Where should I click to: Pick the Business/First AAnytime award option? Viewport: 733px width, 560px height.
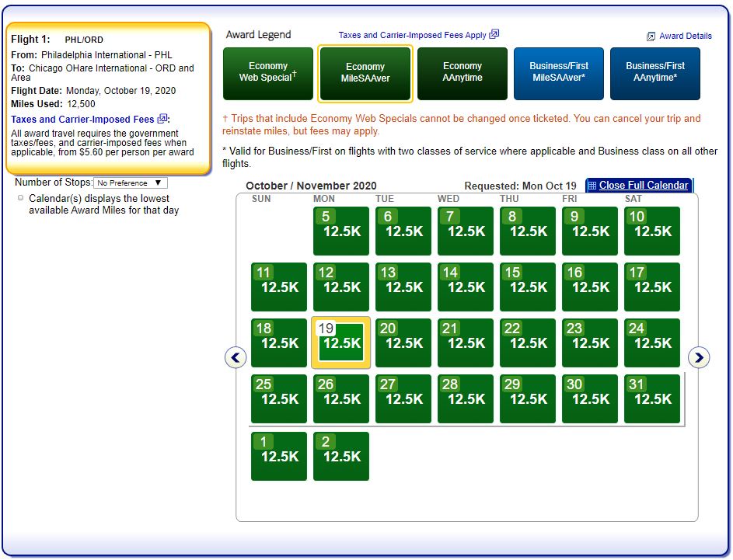pyautogui.click(x=655, y=73)
